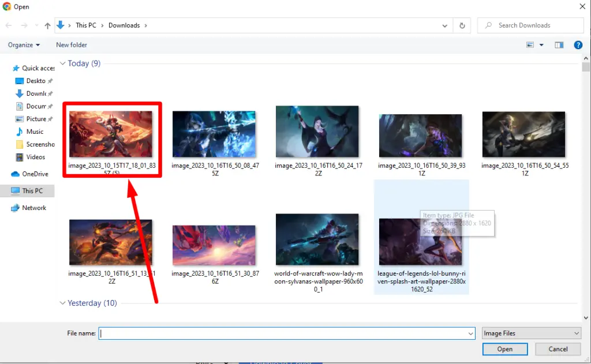Select image_2023_10_16T16_50_08_475Z thumbnail
The height and width of the screenshot is (364, 591).
(214, 134)
